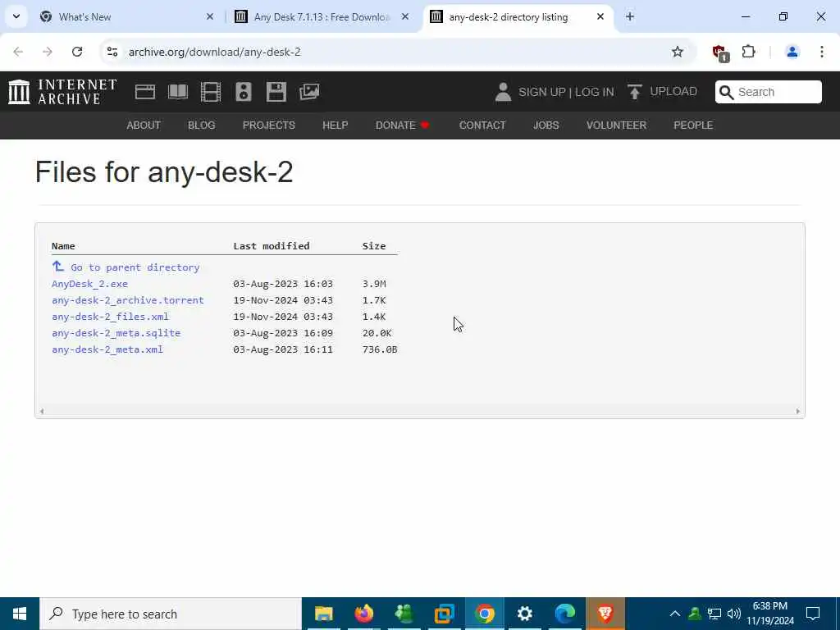
Task: Close the What's New tab
Action: point(210,16)
